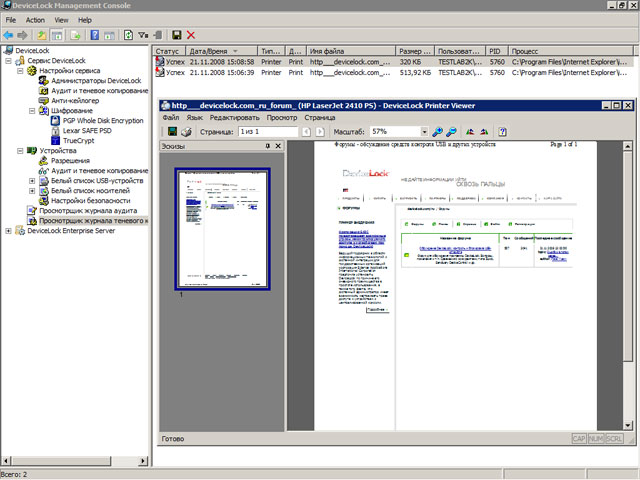Click the refresh icon in console toolbar
This screenshot has width=640, height=480.
[x=129, y=35]
